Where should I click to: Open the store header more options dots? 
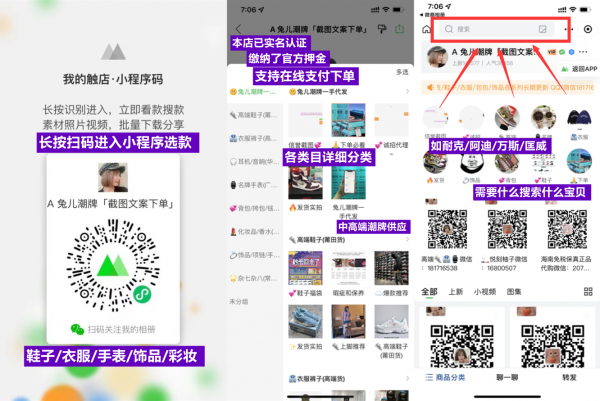pyautogui.click(x=583, y=52)
